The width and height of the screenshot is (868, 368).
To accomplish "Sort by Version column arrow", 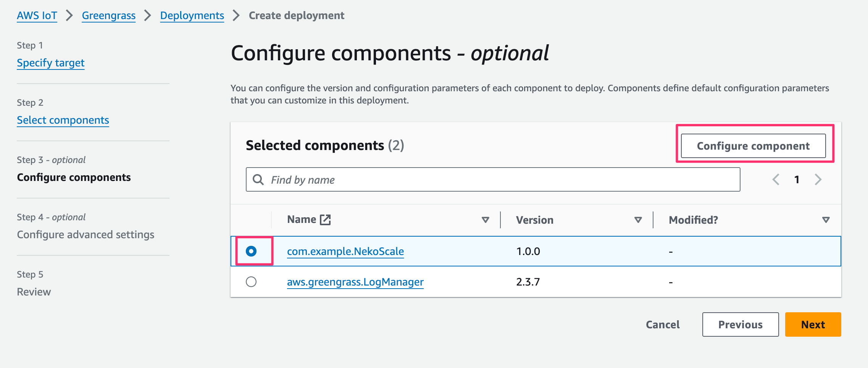I will 638,220.
